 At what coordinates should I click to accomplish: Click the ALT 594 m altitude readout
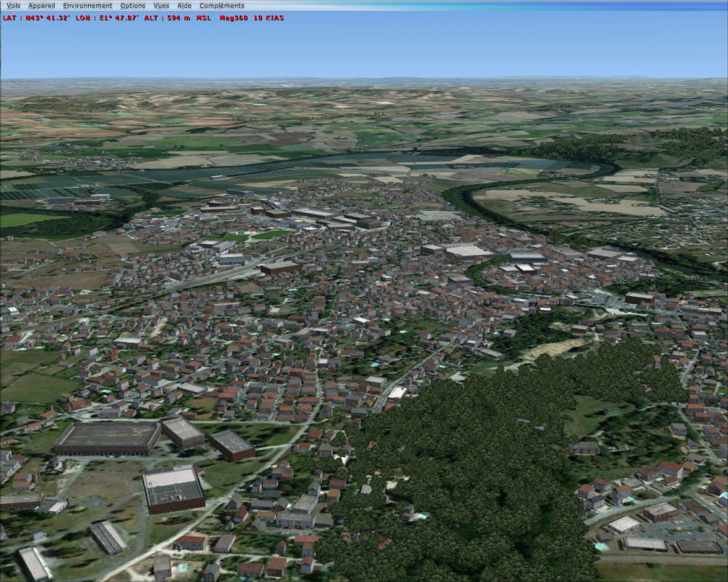166,17
